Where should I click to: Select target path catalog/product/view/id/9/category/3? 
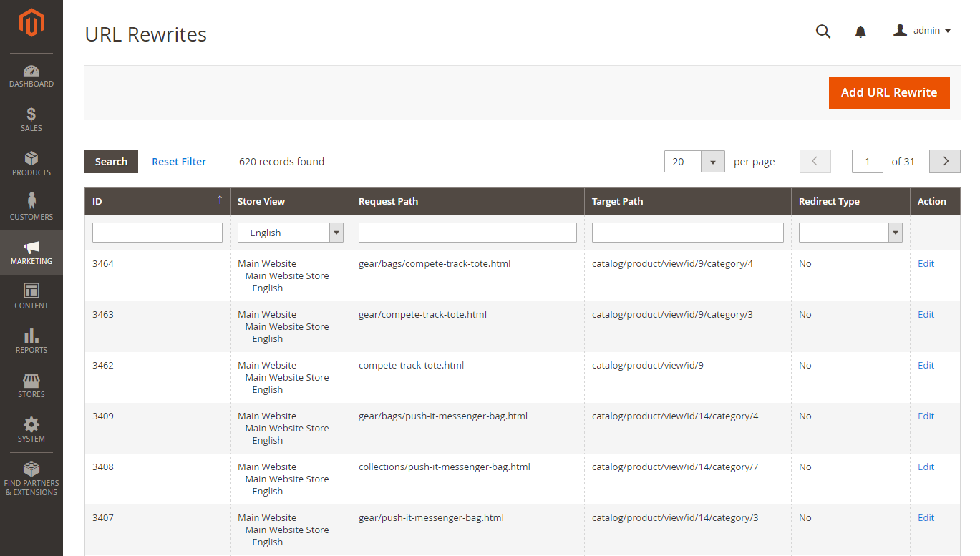click(672, 314)
